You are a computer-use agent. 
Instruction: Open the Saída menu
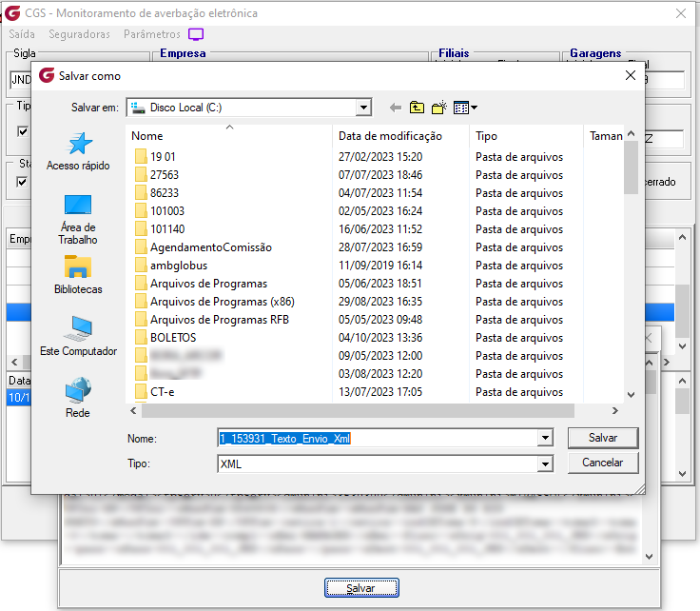22,34
